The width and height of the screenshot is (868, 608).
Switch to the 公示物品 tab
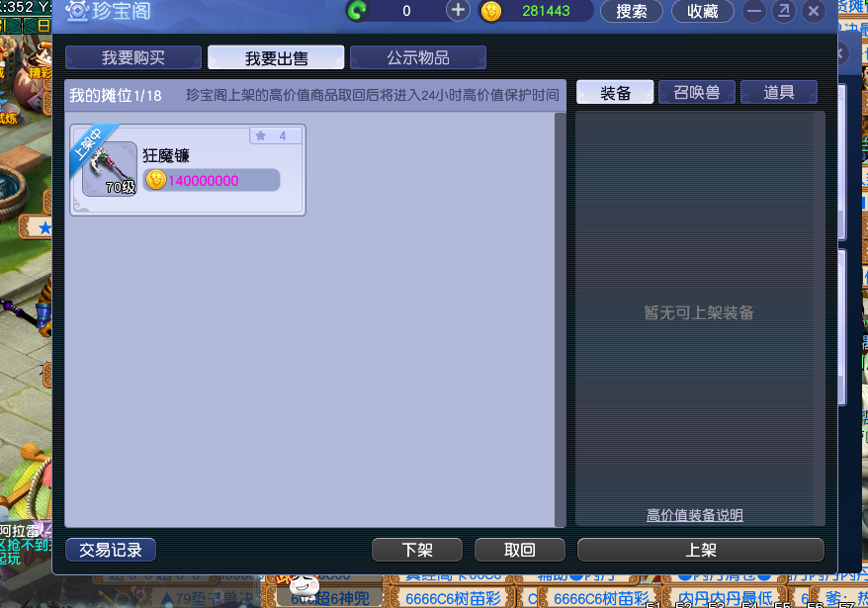(418, 57)
